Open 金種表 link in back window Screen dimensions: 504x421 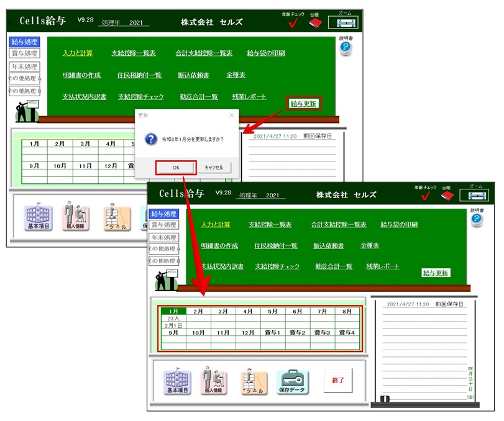pyautogui.click(x=236, y=75)
